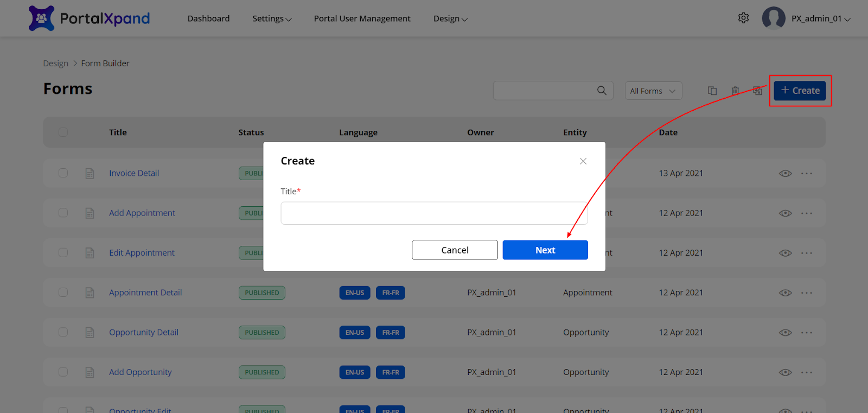Go to Portal User Management
Screen dimensions: 868x413
(362, 18)
